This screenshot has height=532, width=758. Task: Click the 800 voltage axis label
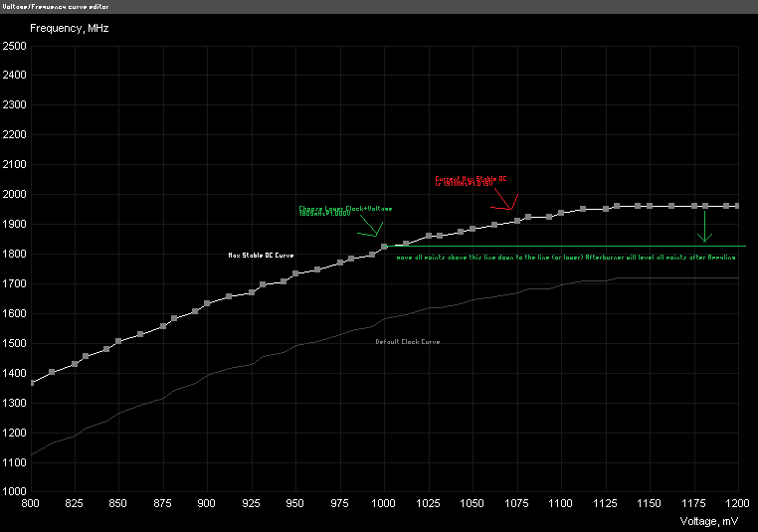(30, 503)
